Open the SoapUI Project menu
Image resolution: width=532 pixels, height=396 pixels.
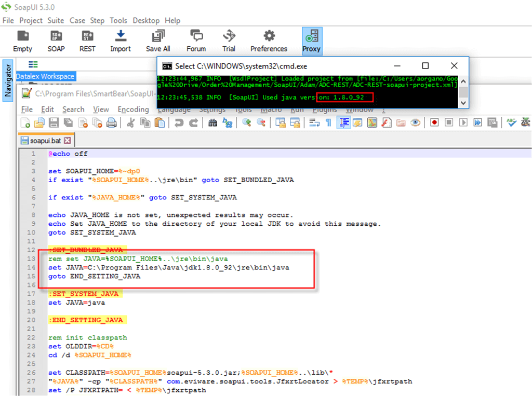click(31, 20)
